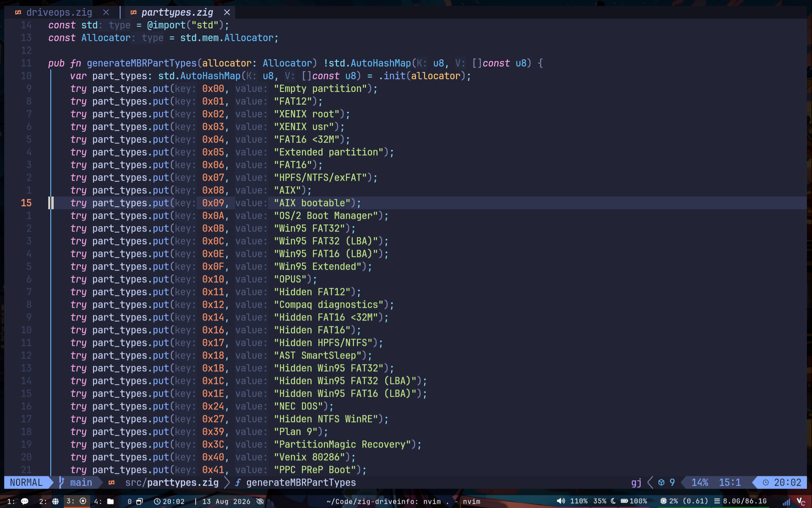Switch to workspace 1 chat icon
812x508 pixels.
(24, 501)
